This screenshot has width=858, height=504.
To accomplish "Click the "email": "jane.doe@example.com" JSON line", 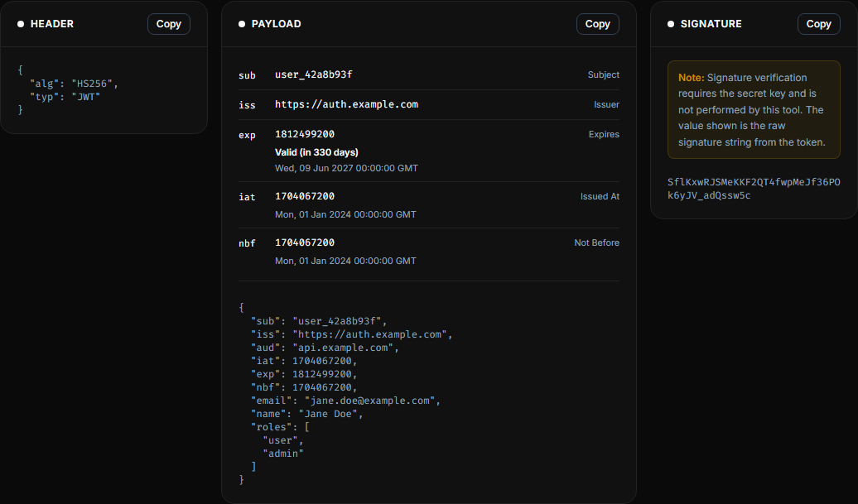I will click(345, 401).
